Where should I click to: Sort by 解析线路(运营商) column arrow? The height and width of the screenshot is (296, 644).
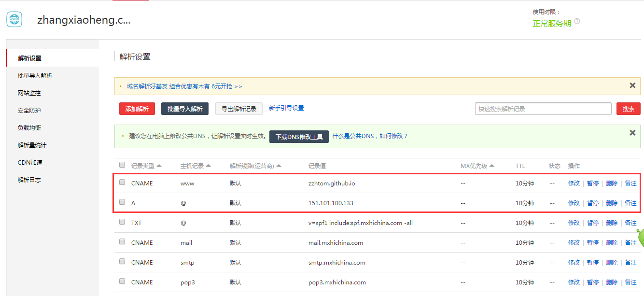tap(279, 166)
